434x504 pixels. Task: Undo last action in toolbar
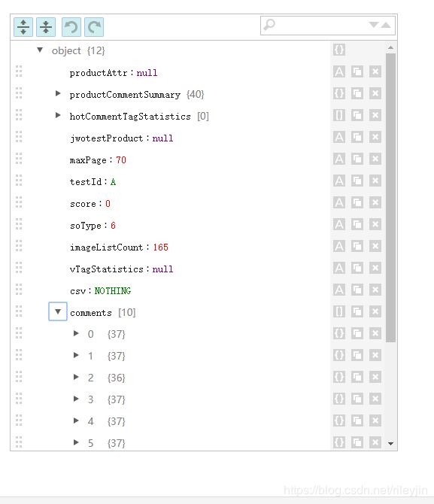pos(71,27)
